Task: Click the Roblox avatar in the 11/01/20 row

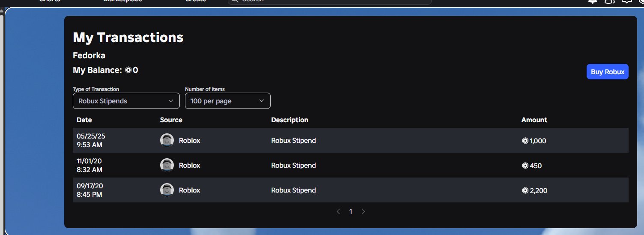Action: [167, 165]
